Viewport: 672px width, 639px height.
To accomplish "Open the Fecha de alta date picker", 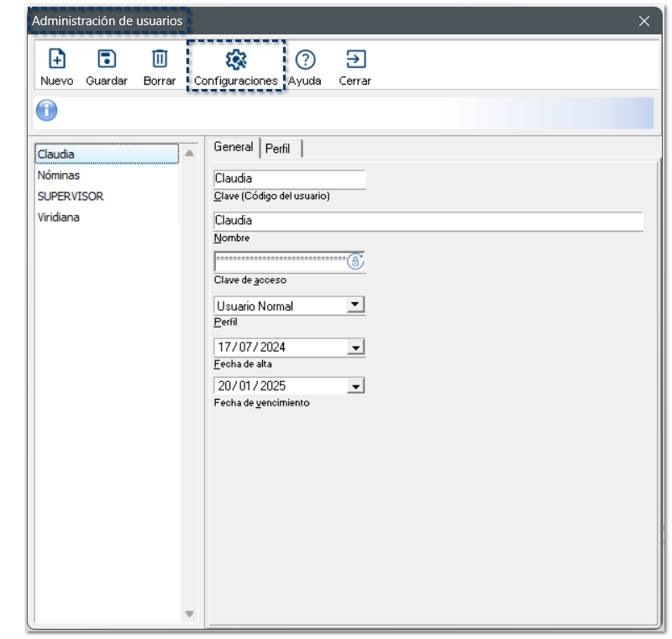I will [x=356, y=347].
